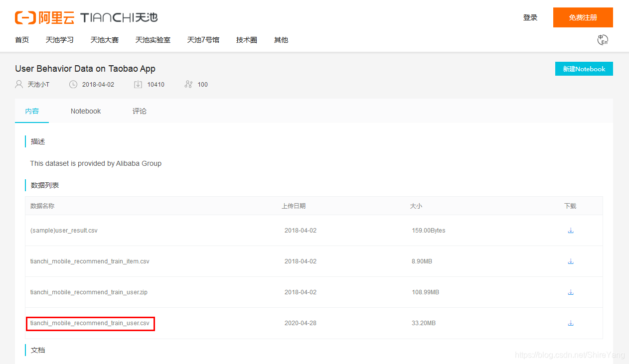This screenshot has width=629, height=364.
Task: Click the 下载 column header
Action: (570, 206)
